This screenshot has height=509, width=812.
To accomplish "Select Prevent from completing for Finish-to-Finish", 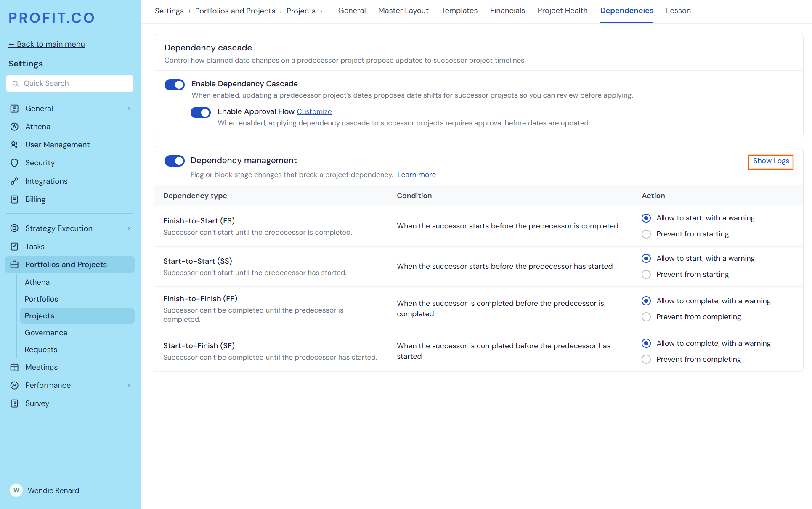I will pyautogui.click(x=646, y=317).
